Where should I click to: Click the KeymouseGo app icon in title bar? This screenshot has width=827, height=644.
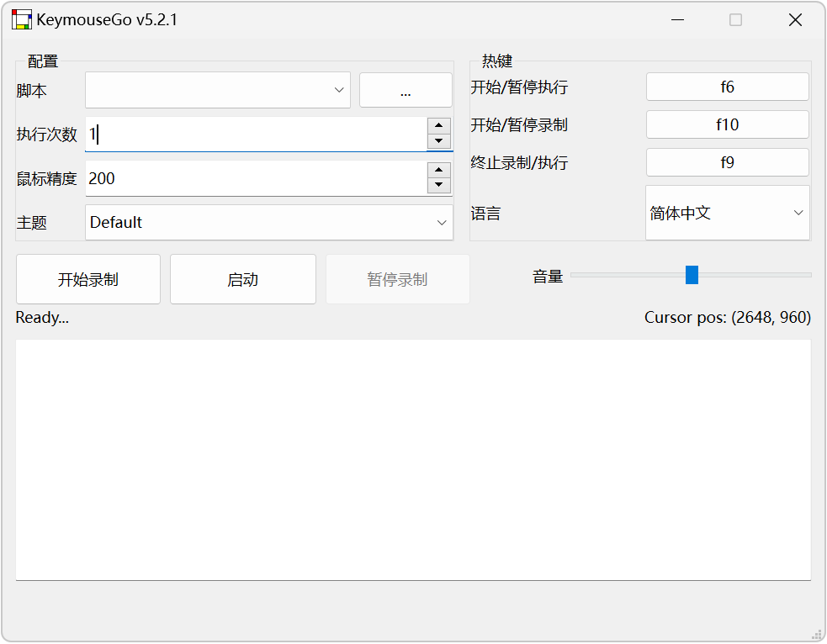pyautogui.click(x=22, y=19)
